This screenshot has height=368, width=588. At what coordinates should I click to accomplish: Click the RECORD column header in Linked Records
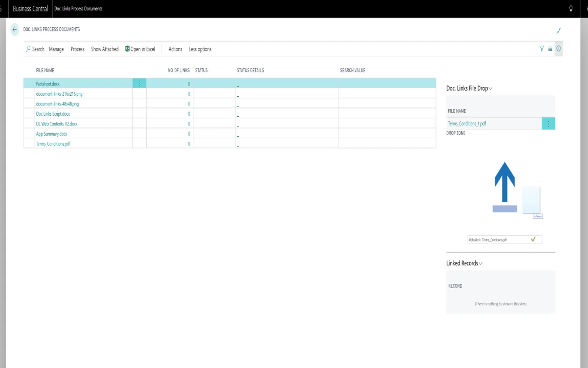tap(455, 286)
